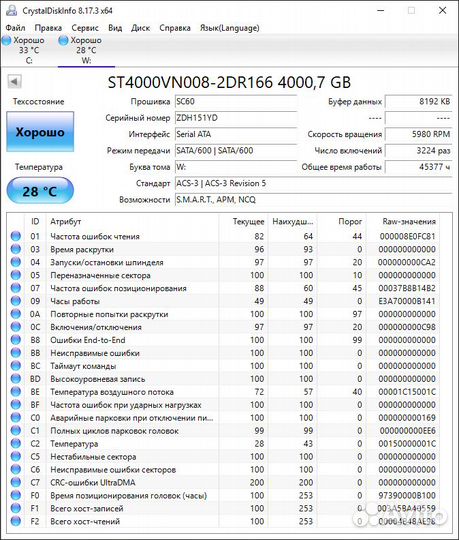Click raw value E3A70000B141
Image resolution: width=459 pixels, height=540 pixels.
point(407,301)
